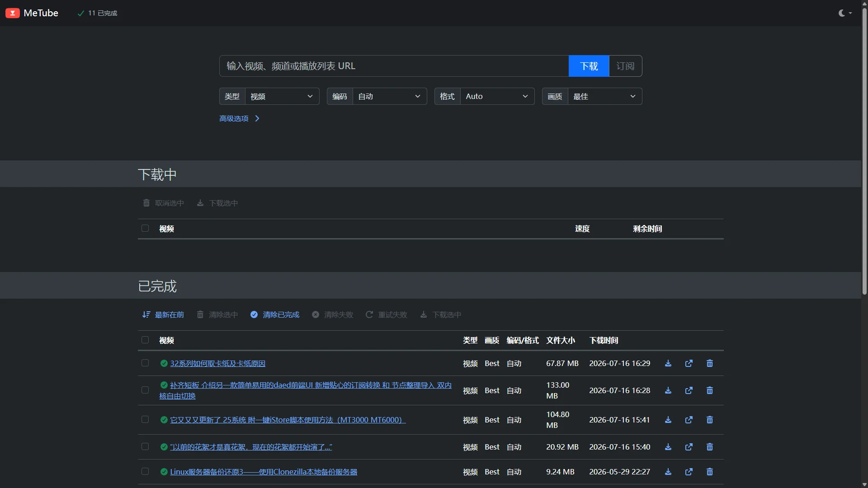
Task: Download file icon for 32系列如何取卡纸 row
Action: point(668,363)
